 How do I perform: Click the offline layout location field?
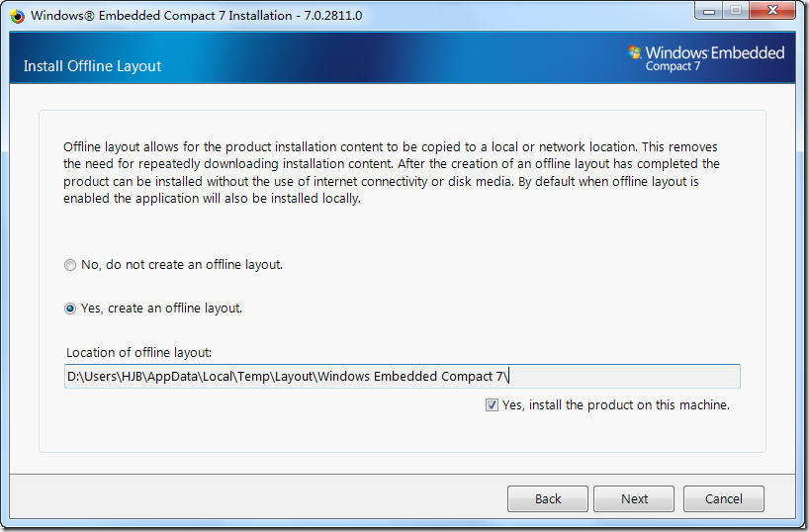click(402, 376)
